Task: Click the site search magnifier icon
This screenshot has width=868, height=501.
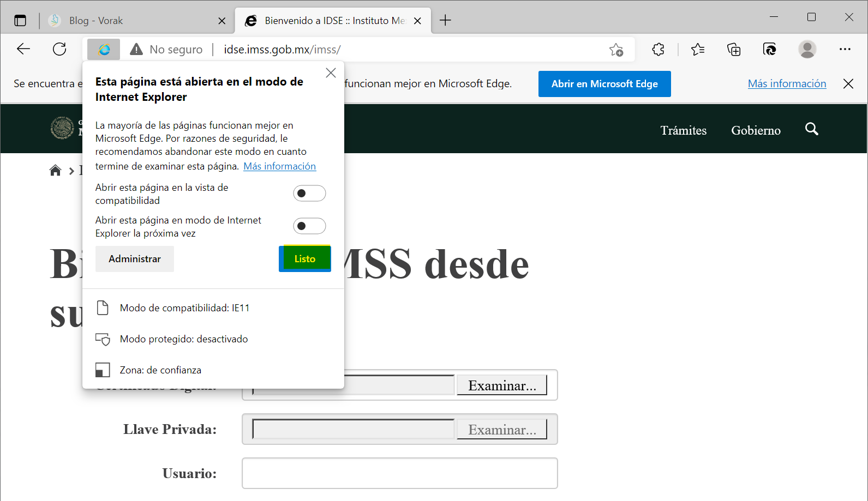Action: point(812,129)
